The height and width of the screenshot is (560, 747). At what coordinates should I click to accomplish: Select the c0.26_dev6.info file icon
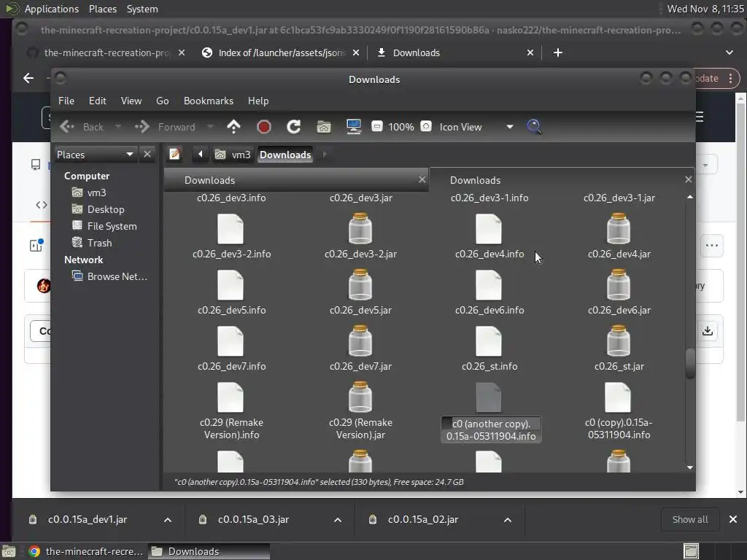[x=489, y=285]
